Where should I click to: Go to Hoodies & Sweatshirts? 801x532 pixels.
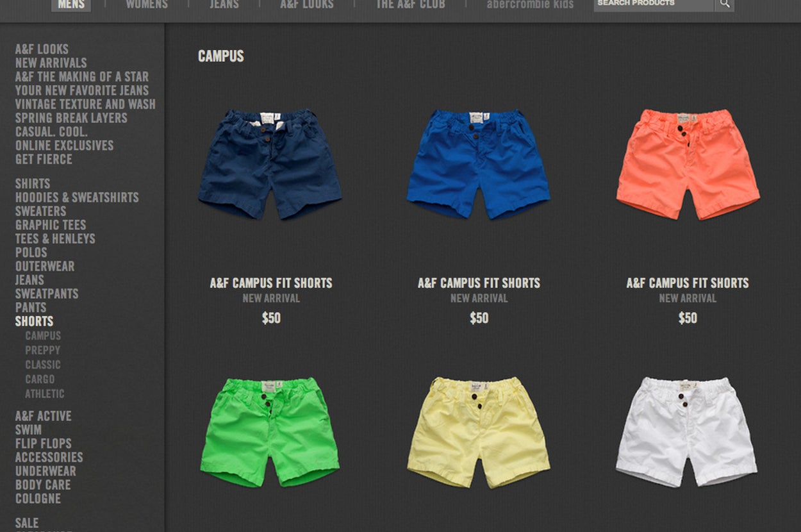pos(77,197)
